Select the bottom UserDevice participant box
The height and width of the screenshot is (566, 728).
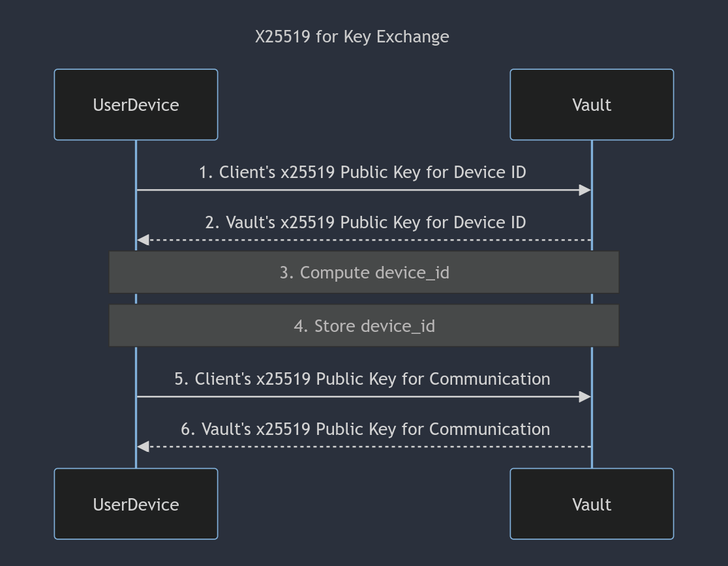tap(136, 504)
